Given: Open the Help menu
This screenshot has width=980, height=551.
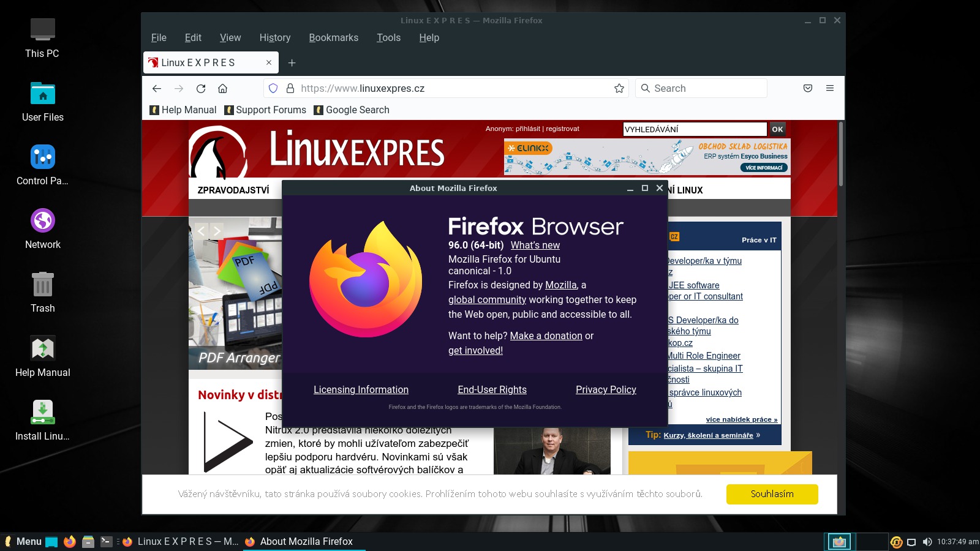Looking at the screenshot, I should (429, 37).
